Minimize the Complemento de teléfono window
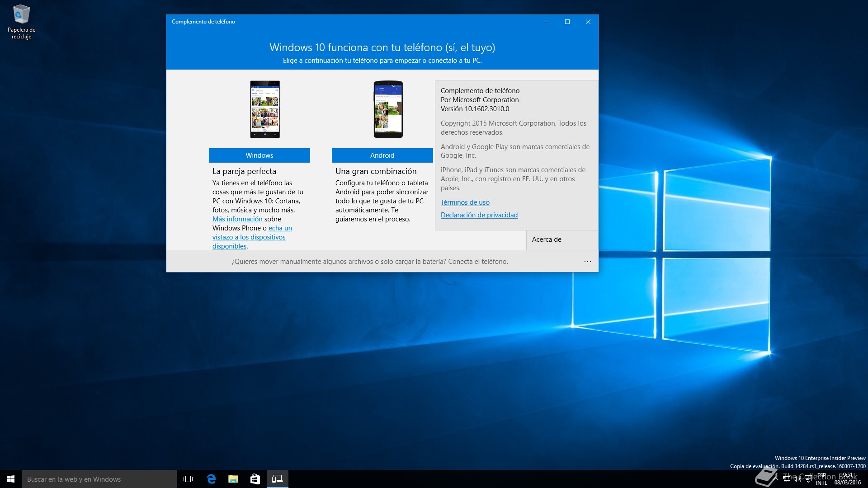 [x=547, y=22]
